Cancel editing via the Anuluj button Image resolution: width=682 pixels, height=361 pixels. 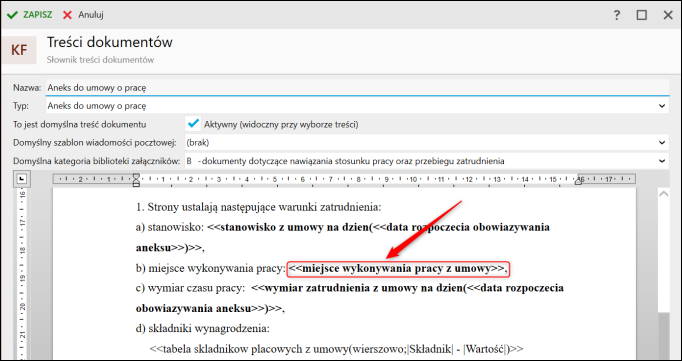[x=83, y=15]
